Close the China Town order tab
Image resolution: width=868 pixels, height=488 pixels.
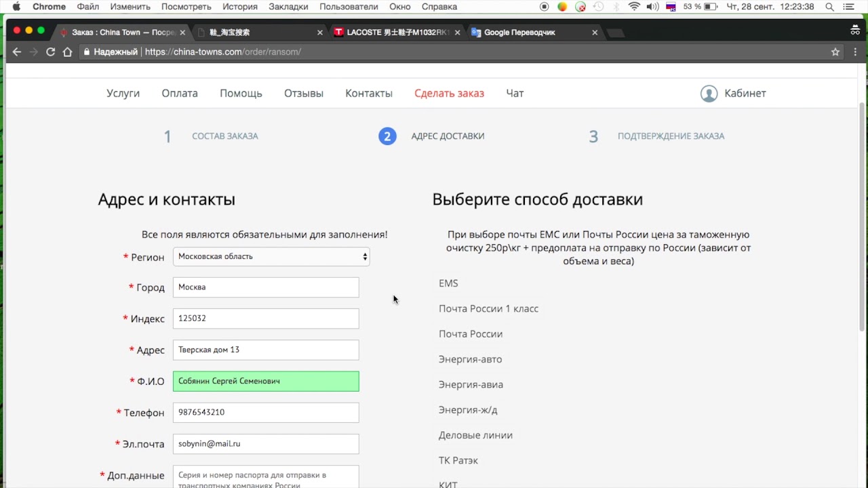pyautogui.click(x=182, y=33)
